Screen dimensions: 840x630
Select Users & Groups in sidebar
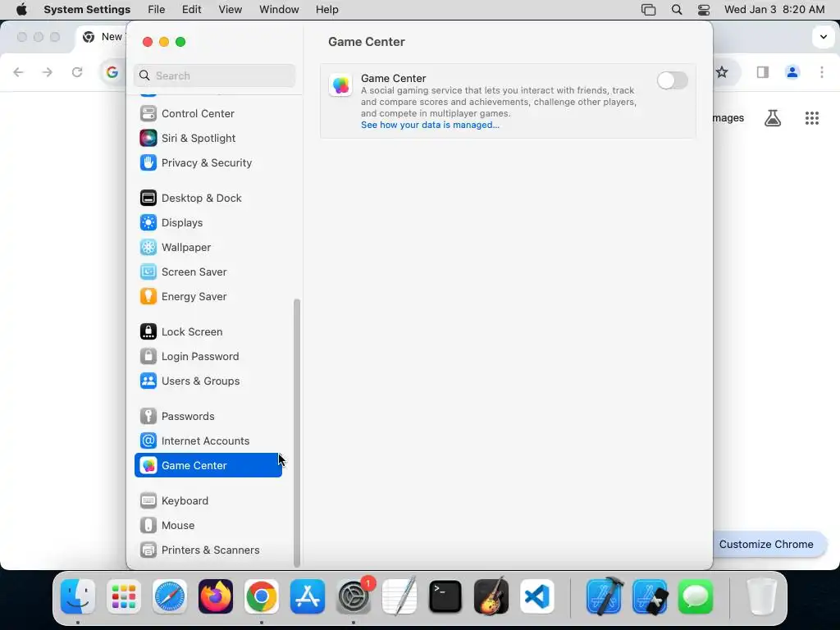208,381
